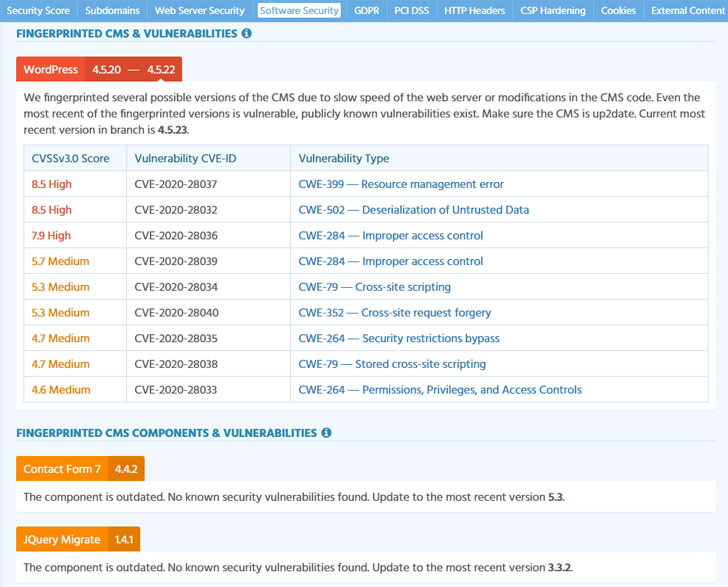Screen dimensions: 728x587
Task: Go to the GDPR tab
Action: click(x=367, y=11)
